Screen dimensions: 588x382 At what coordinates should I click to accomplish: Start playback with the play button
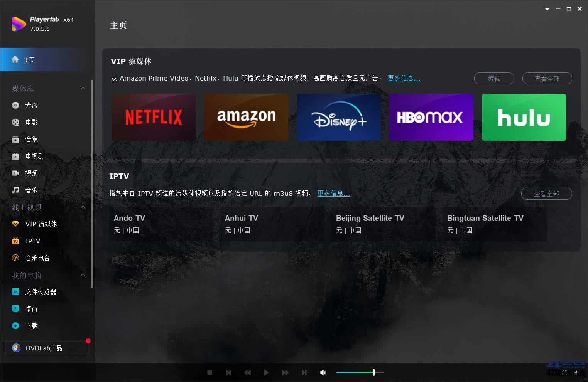(x=266, y=372)
